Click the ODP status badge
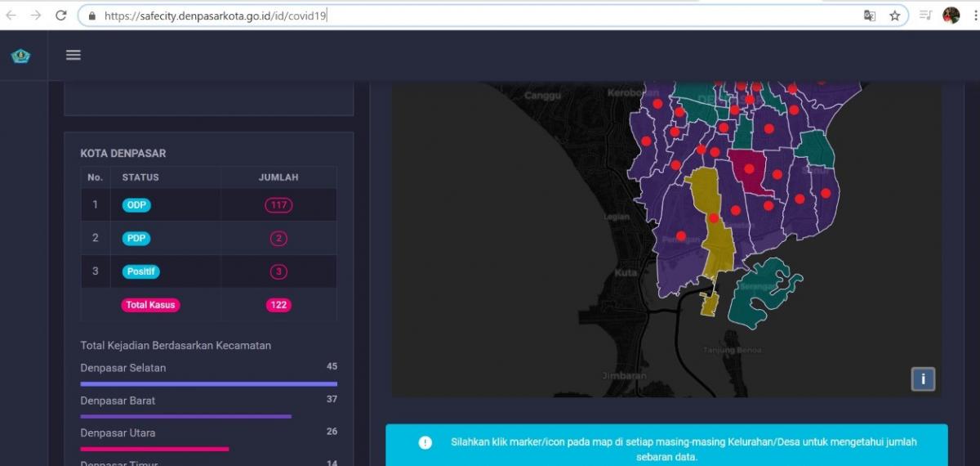 (x=136, y=205)
